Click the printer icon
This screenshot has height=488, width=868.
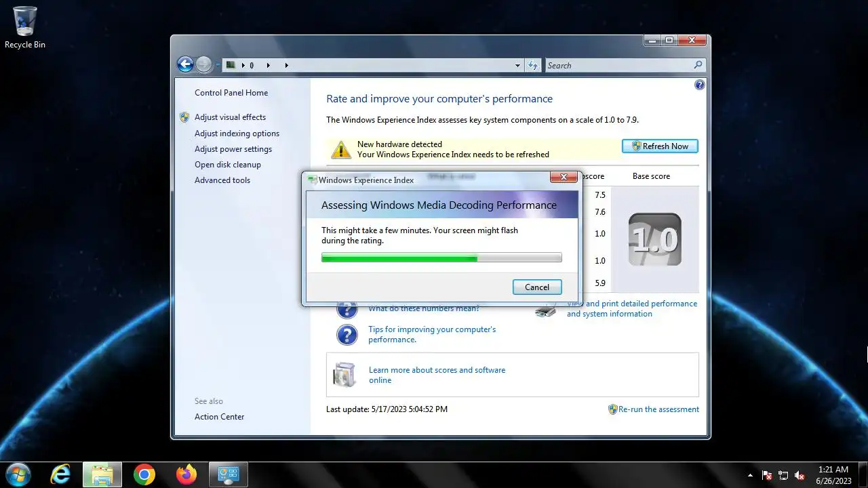(546, 312)
